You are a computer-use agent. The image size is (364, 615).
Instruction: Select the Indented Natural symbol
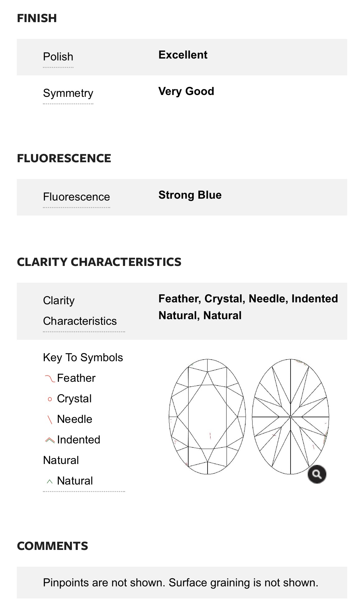pyautogui.click(x=50, y=440)
